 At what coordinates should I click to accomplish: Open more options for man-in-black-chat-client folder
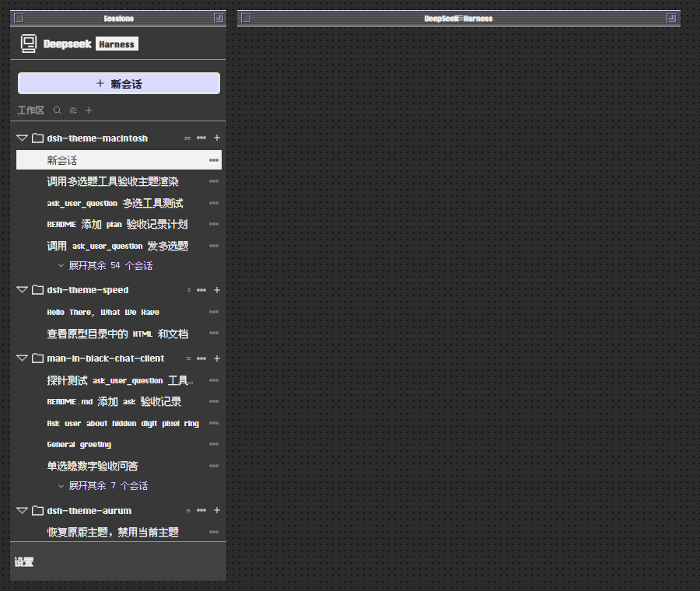[201, 358]
